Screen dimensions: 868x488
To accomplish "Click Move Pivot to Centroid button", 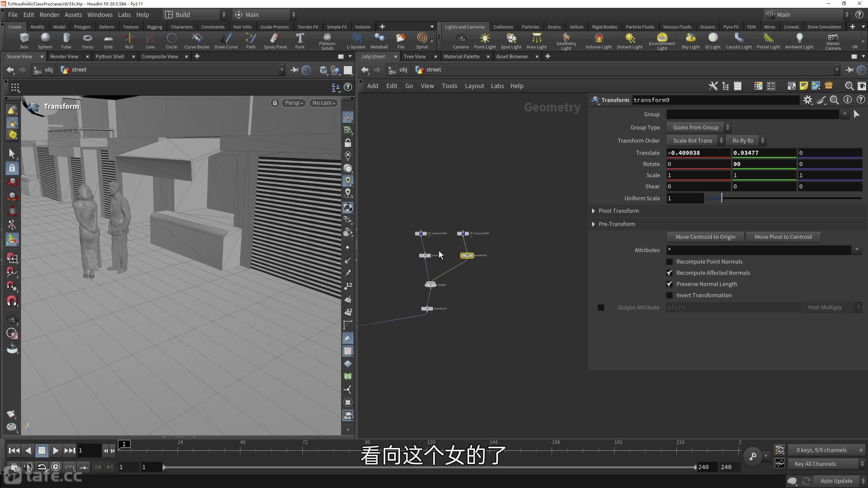I will point(783,237).
